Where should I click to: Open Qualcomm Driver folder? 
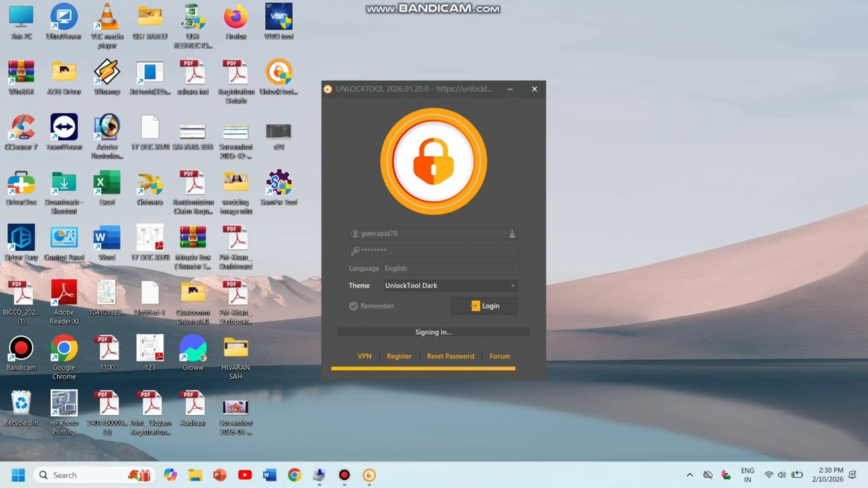pos(193,302)
